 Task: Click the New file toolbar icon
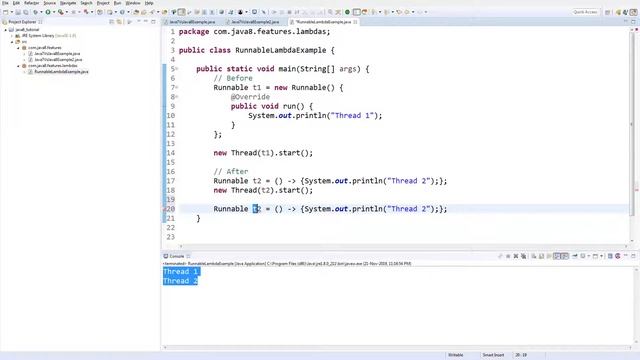(x=5, y=12)
